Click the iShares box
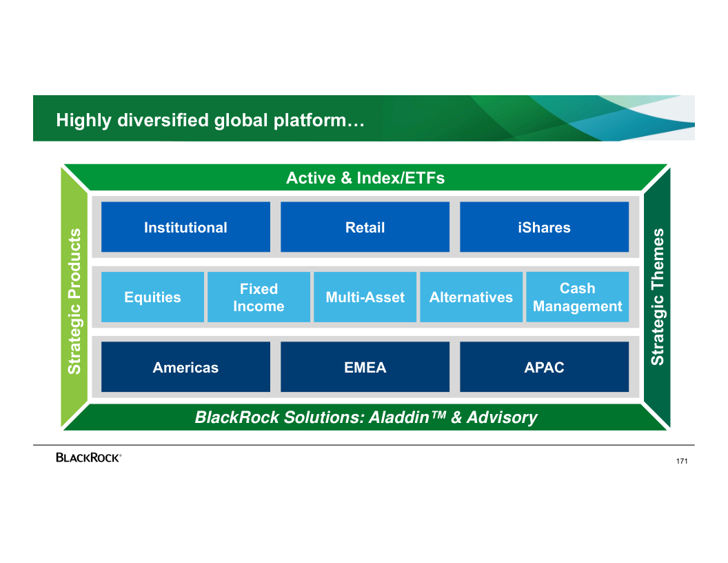Viewport: 728px width, 563px height. click(544, 227)
